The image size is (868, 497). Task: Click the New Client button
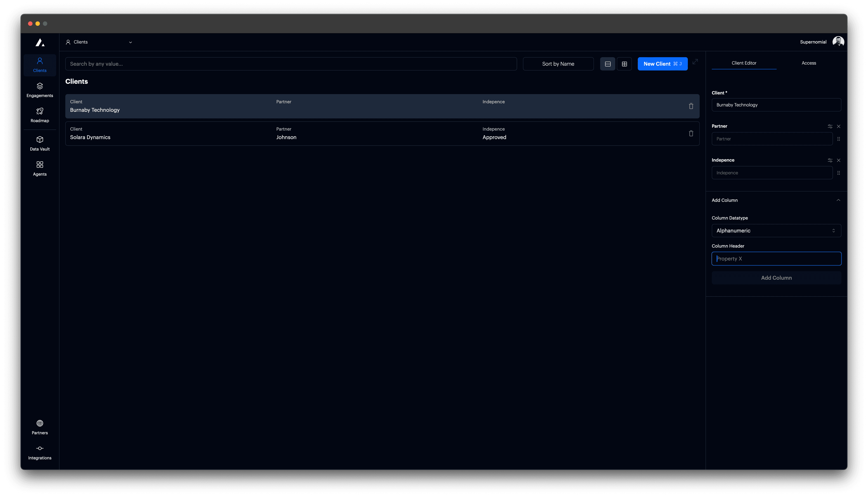[x=662, y=63]
